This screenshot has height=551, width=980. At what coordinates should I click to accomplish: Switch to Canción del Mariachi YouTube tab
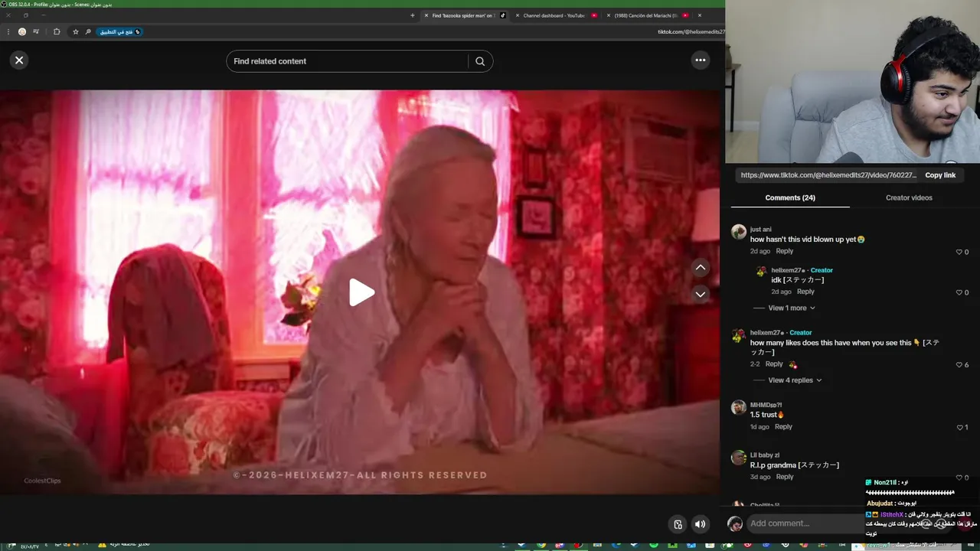[647, 15]
